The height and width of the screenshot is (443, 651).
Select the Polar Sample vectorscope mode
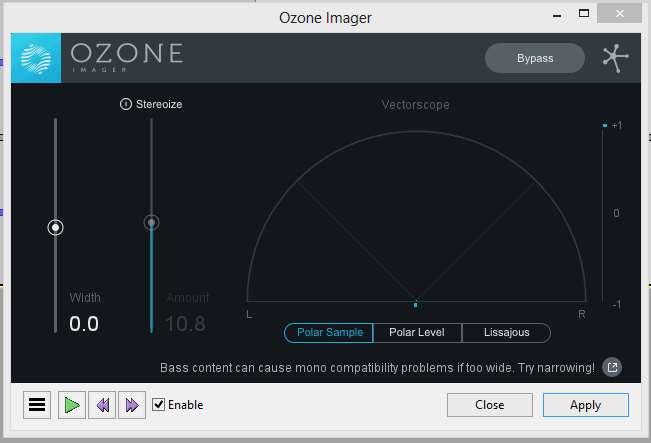point(329,332)
